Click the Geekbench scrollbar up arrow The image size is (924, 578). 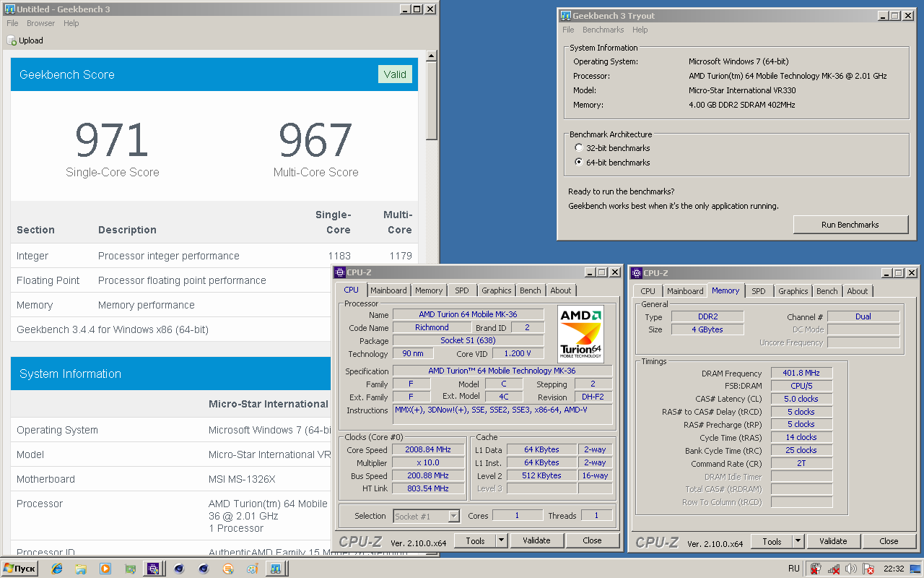point(432,56)
